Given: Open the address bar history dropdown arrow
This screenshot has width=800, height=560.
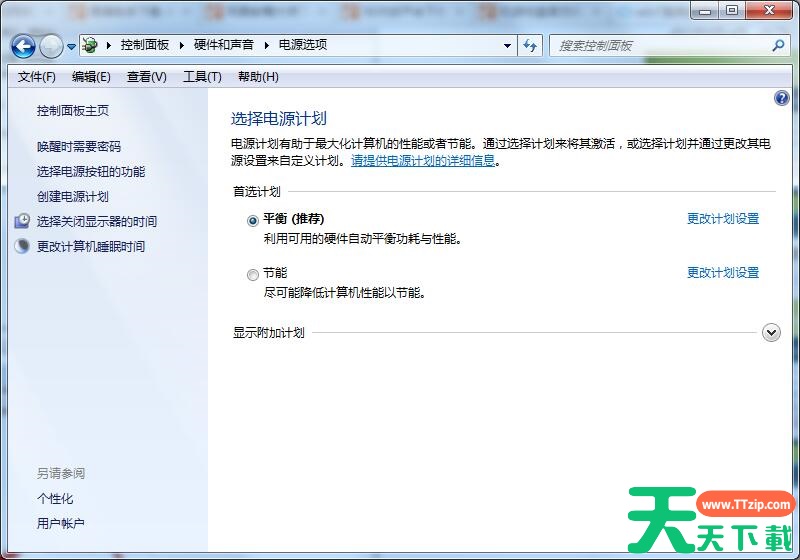Looking at the screenshot, I should pyautogui.click(x=508, y=46).
